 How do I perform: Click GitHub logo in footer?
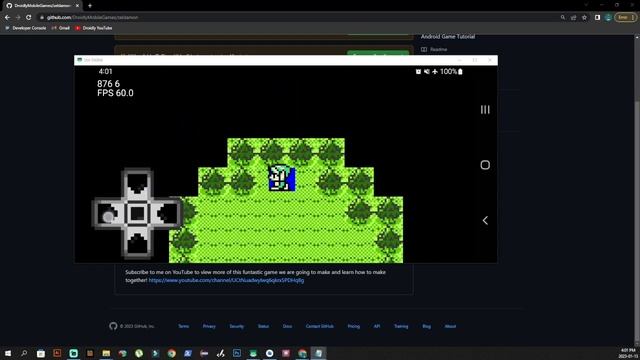click(x=113, y=326)
